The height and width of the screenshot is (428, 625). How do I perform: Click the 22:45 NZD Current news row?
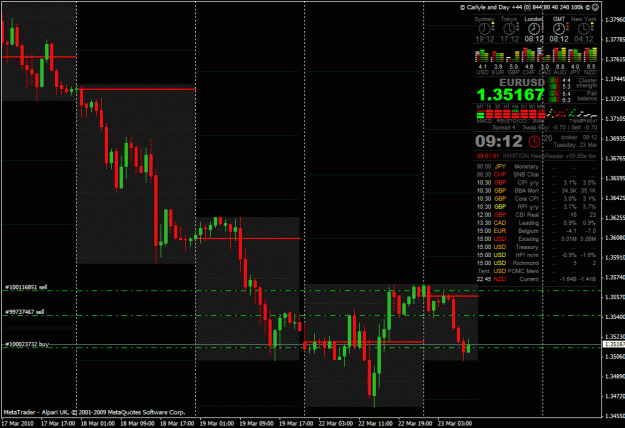pyautogui.click(x=536, y=279)
